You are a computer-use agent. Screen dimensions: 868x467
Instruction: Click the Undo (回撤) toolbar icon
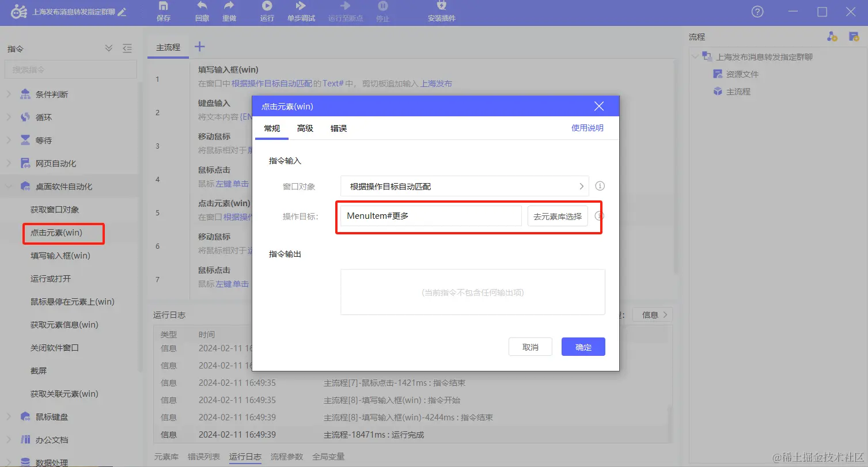(202, 6)
